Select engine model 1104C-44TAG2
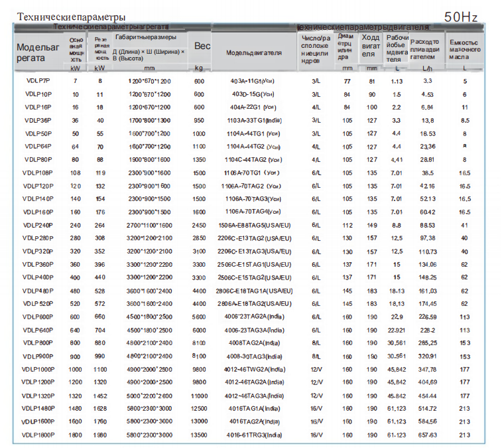Image resolution: width=502 pixels, height=448 pixels. click(253, 159)
